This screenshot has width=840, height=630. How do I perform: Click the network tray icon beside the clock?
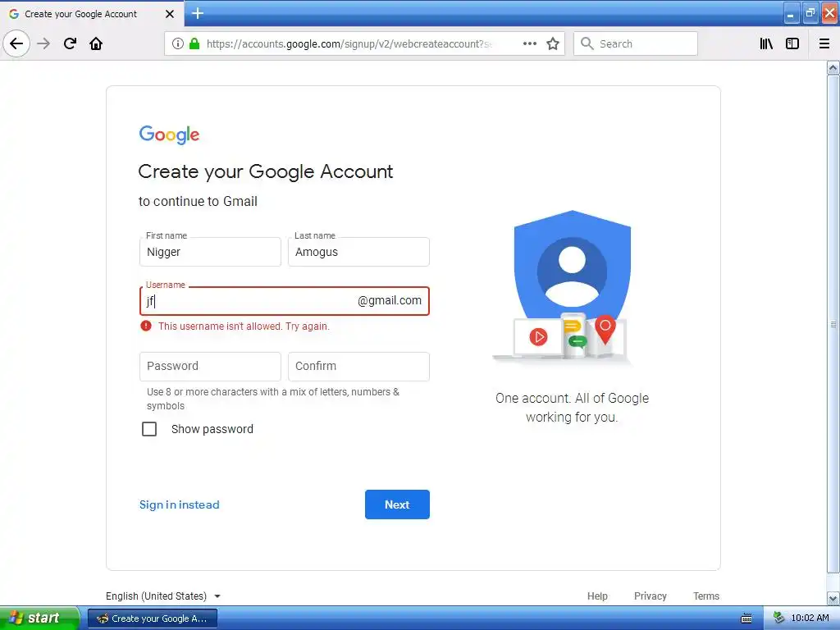[x=779, y=619]
